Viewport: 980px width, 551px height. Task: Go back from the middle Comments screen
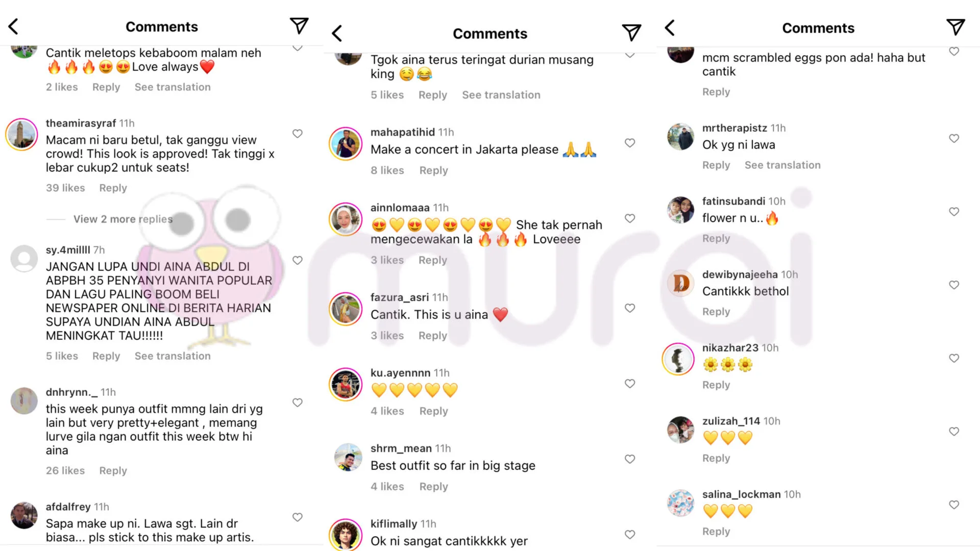coord(337,34)
